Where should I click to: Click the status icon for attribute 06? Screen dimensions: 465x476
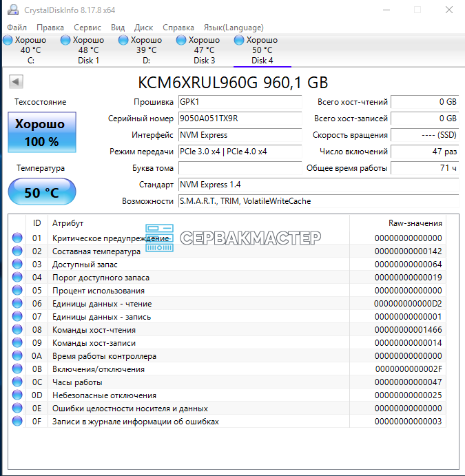point(17,303)
